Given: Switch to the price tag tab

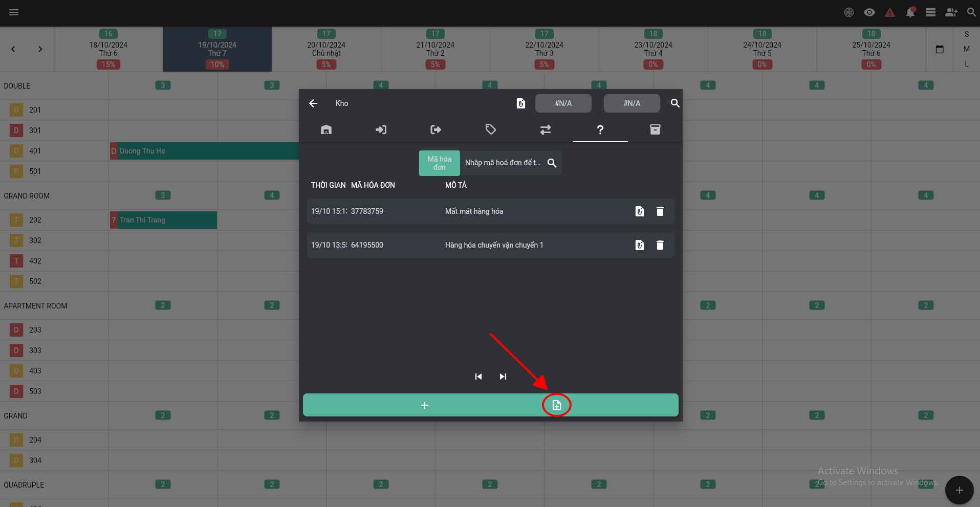Looking at the screenshot, I should pos(490,129).
